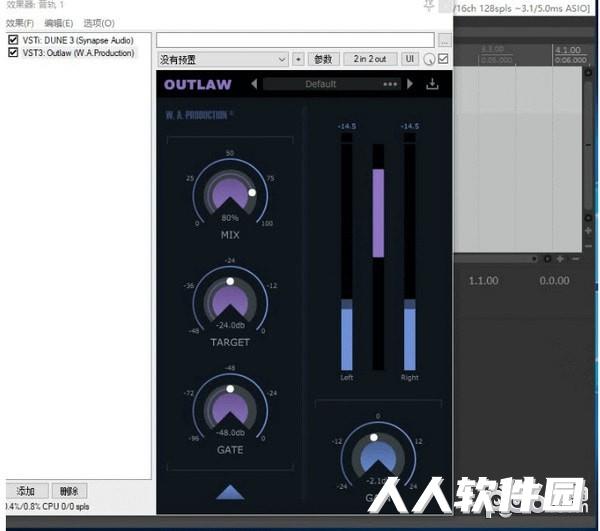Click the audio device status text in REAPER
This screenshot has height=531, width=600.
(522, 8)
